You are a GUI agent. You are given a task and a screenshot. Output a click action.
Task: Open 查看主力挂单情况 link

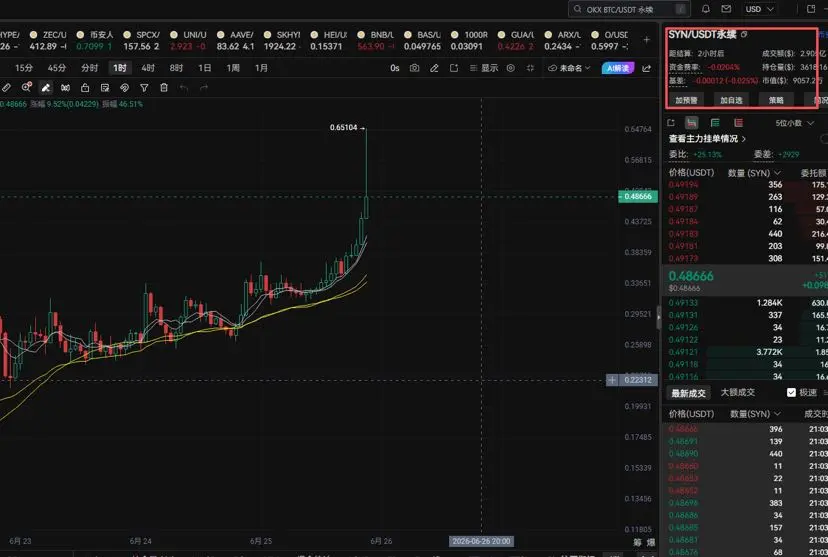[708, 139]
